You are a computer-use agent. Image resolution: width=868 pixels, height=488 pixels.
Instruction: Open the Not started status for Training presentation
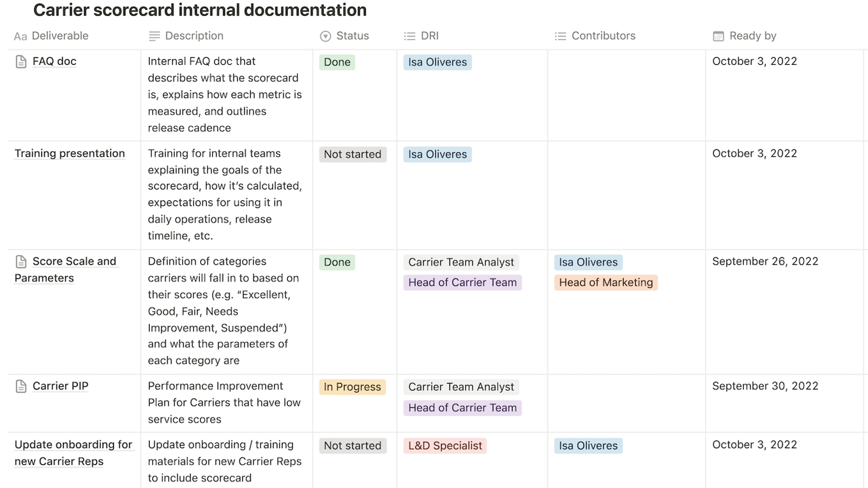coord(352,154)
